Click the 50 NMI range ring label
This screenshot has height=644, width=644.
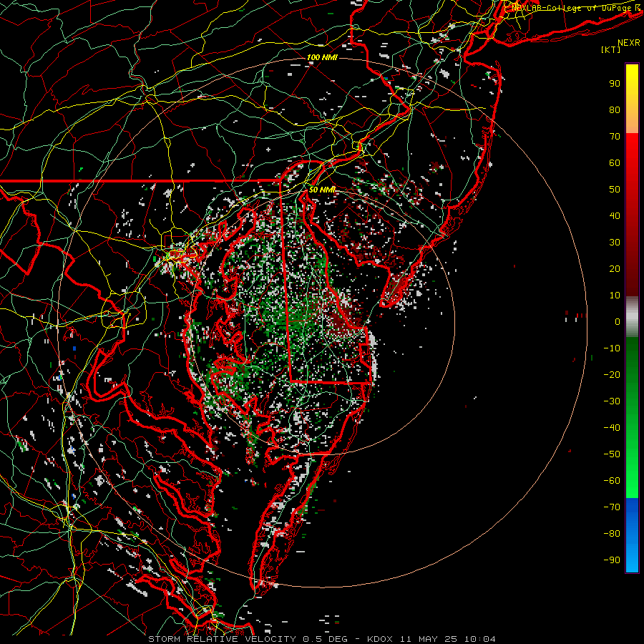pos(322,190)
